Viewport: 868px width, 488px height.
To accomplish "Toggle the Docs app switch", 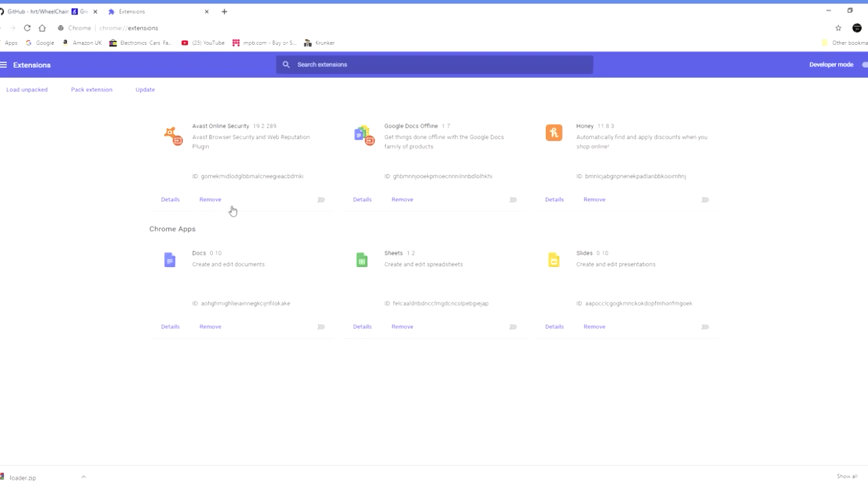I will point(321,327).
